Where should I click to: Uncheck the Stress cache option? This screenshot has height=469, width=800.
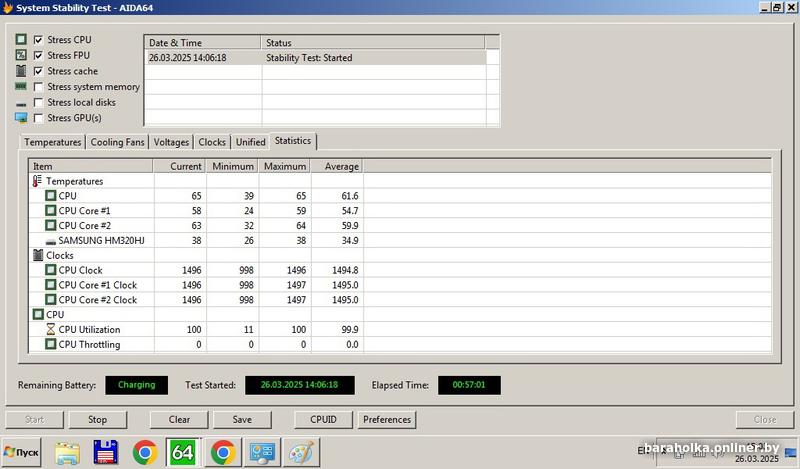(38, 71)
